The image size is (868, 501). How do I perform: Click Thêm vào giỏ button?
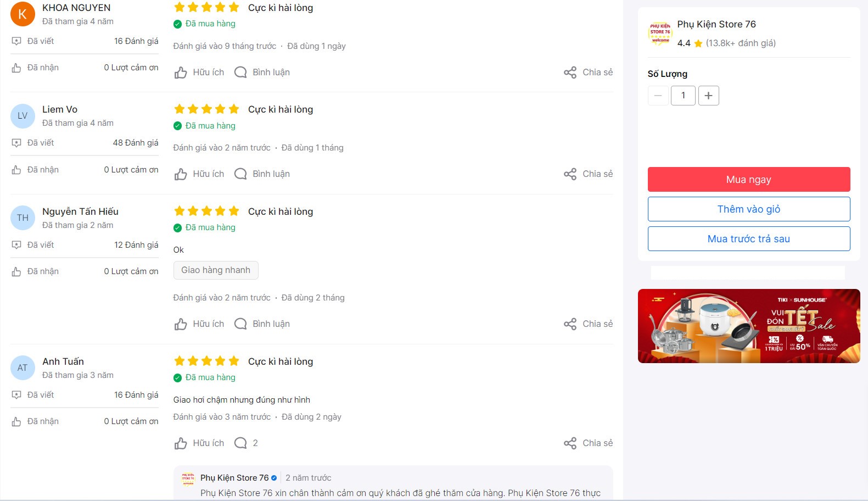coord(749,209)
